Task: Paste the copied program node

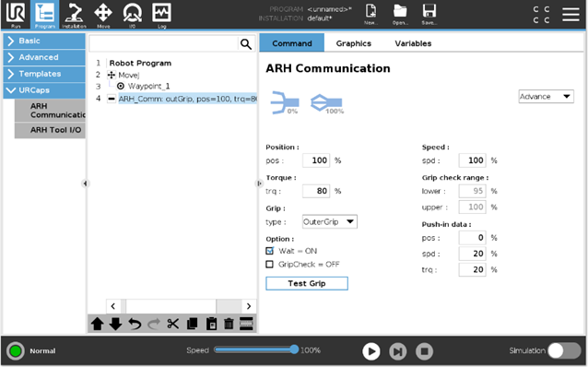Action: (x=211, y=324)
